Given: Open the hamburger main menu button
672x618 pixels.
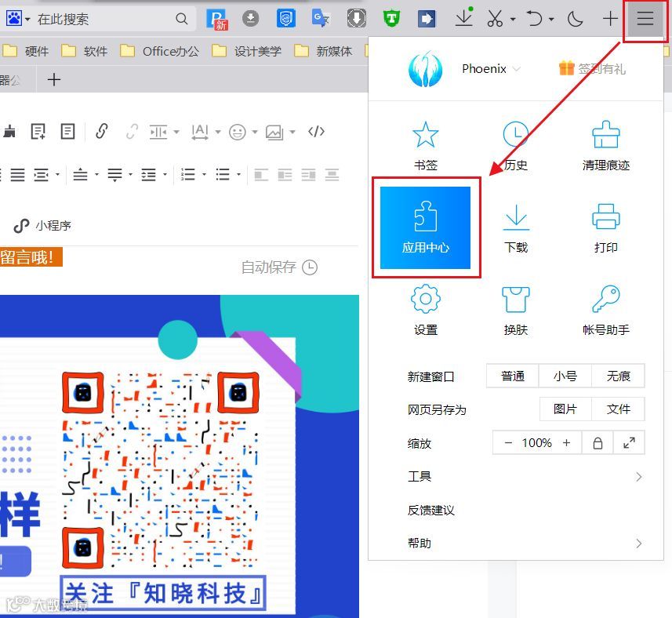Looking at the screenshot, I should coord(645,18).
